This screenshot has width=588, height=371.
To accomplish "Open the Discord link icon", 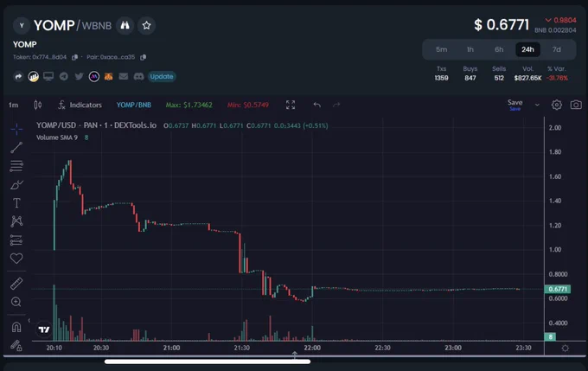I will [x=138, y=76].
